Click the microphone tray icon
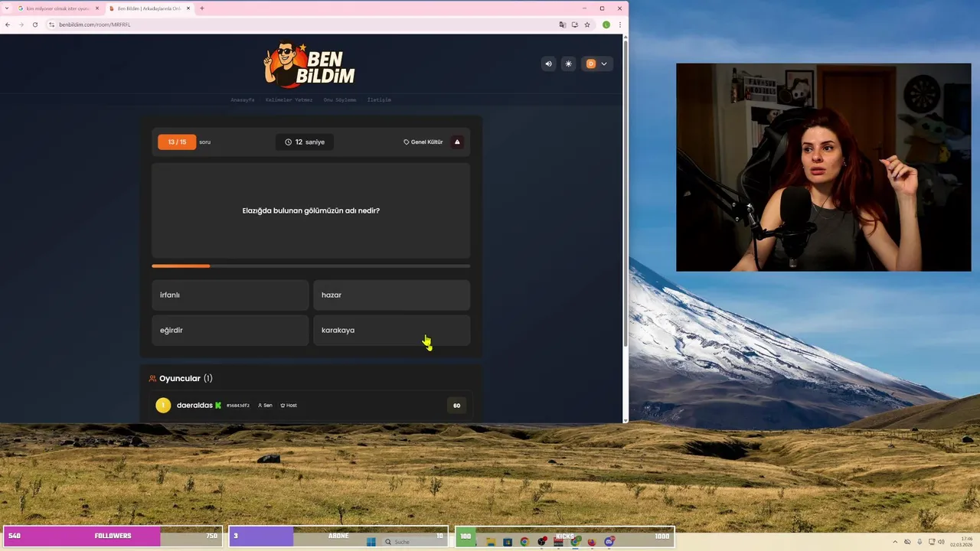980x551 pixels. click(x=920, y=542)
